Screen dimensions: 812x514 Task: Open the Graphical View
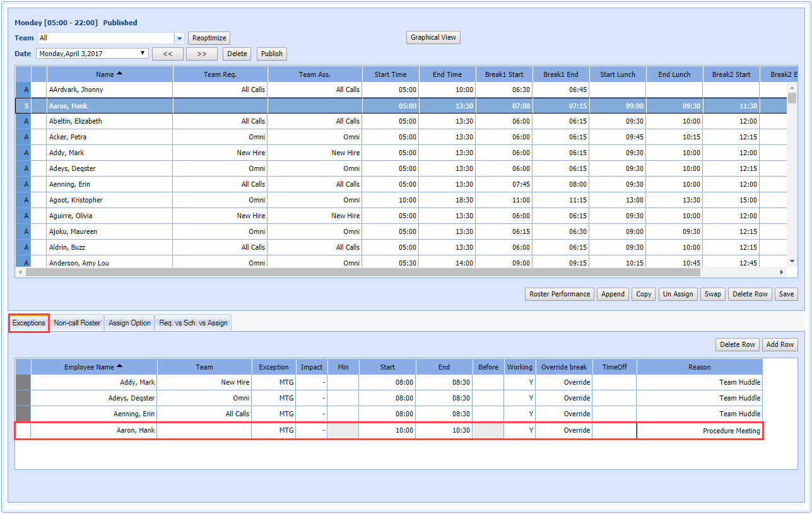(433, 37)
